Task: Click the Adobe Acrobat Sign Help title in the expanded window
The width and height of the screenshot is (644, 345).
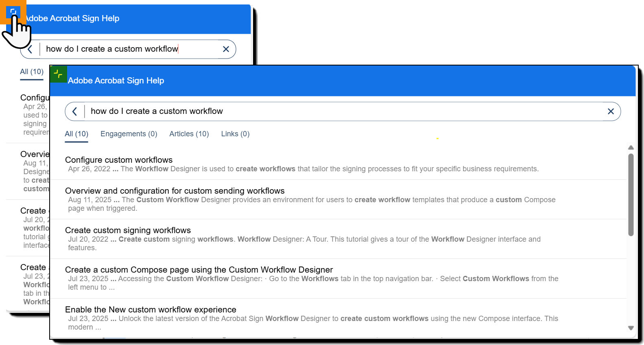Action: (x=116, y=81)
